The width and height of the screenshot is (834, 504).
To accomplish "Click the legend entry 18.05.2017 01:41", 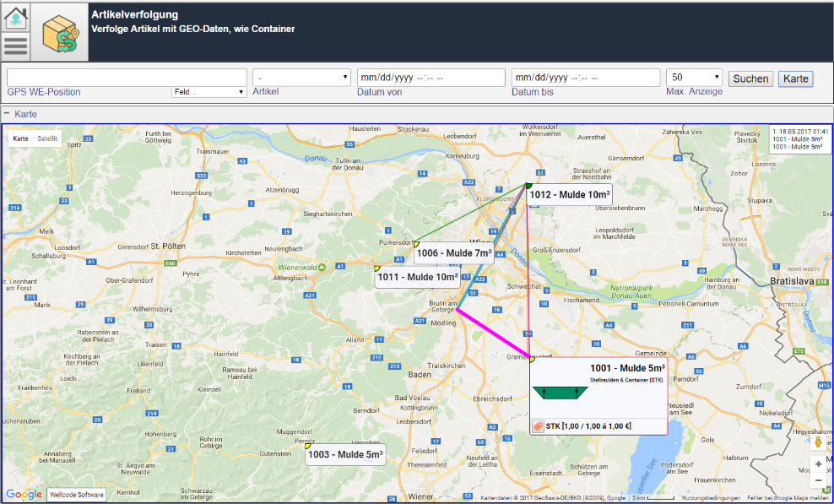I will pyautogui.click(x=799, y=131).
